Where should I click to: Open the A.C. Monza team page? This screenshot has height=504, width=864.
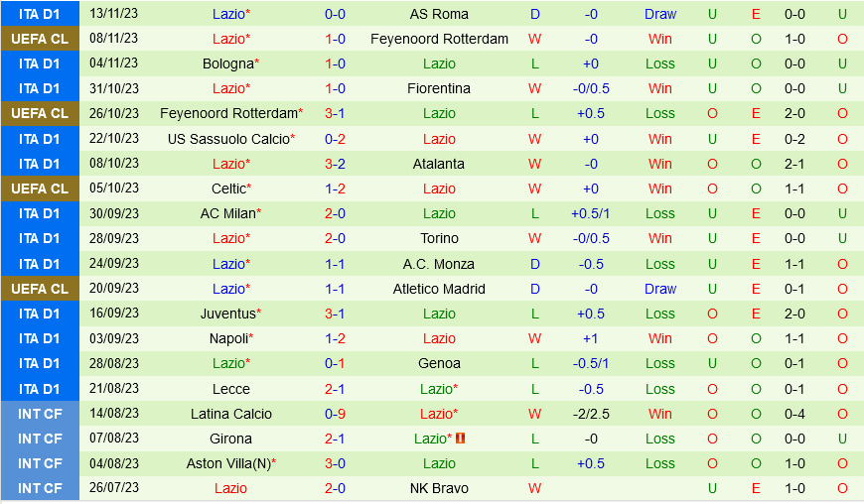point(439,264)
